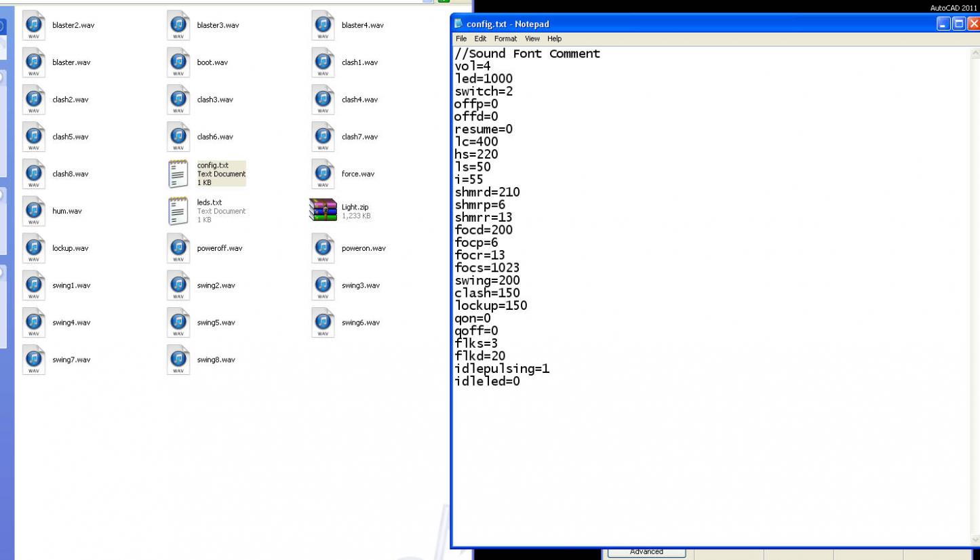Open the Light.zip WinRAR archive

click(322, 211)
